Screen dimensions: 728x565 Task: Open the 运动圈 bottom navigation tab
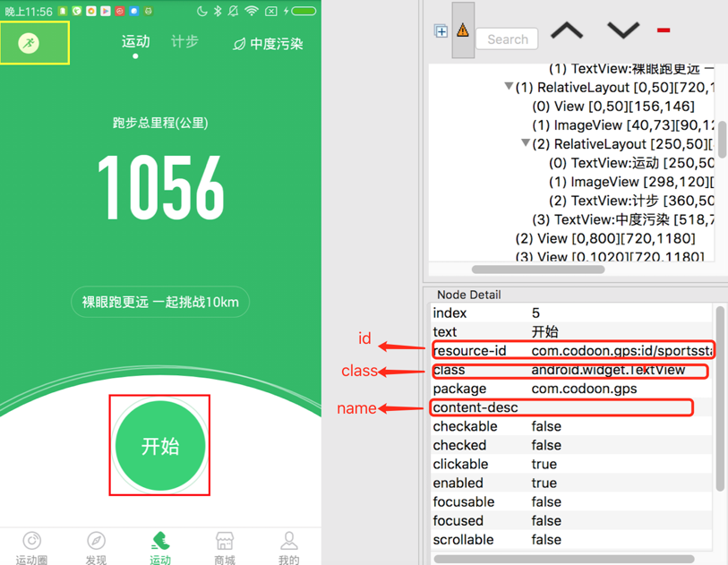point(31,548)
